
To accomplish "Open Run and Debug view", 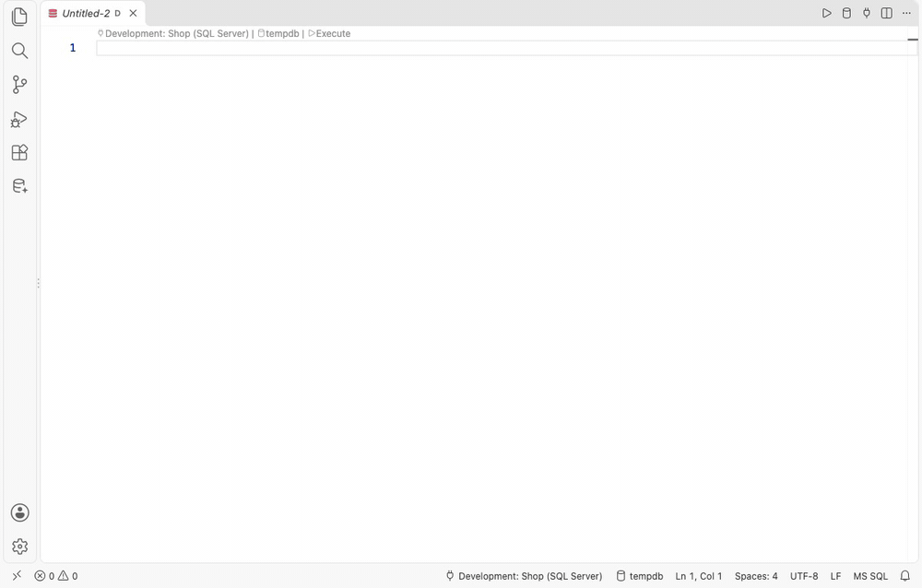I will pos(19,120).
